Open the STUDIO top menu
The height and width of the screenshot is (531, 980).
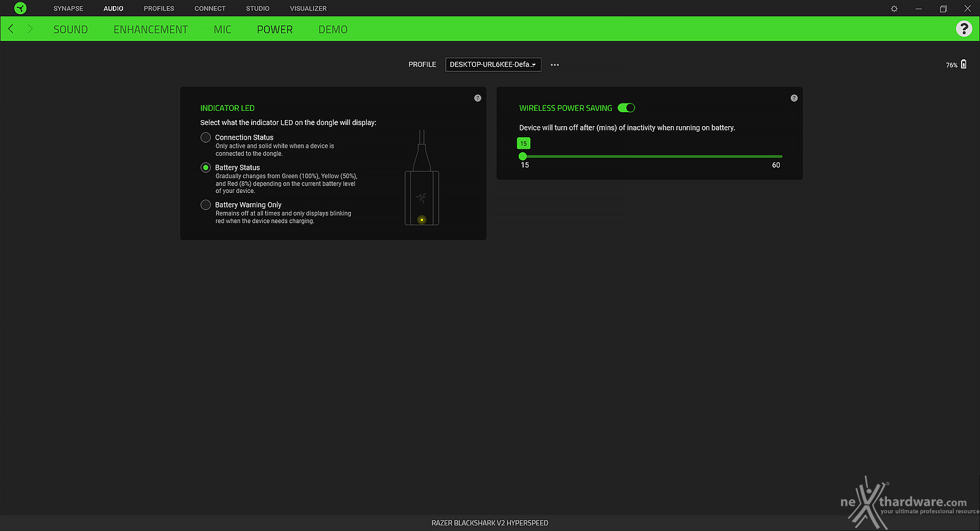click(x=258, y=9)
